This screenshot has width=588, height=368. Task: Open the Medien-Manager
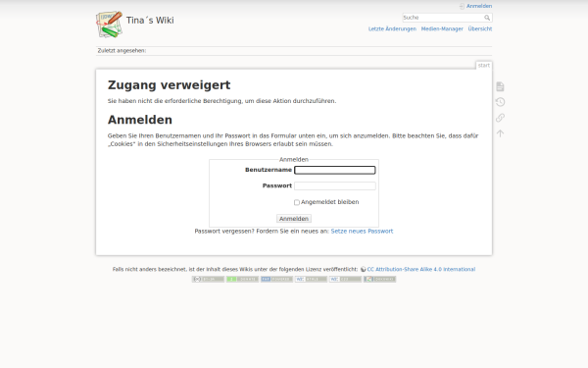(442, 28)
